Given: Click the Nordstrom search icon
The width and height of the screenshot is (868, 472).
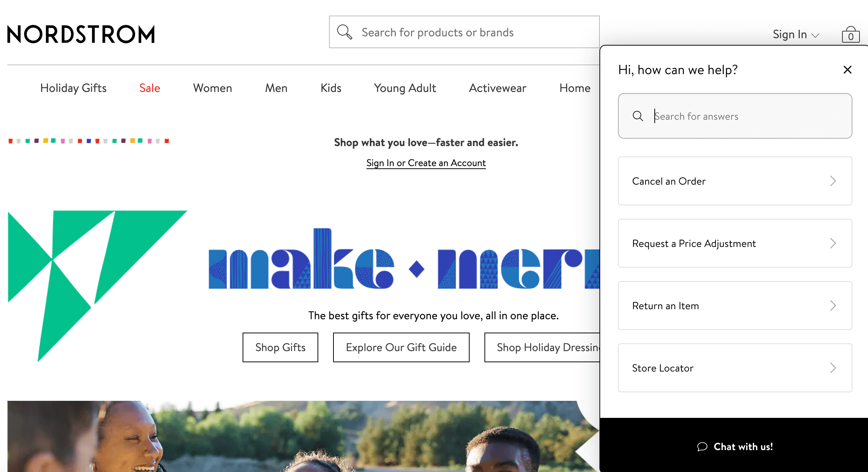Looking at the screenshot, I should (345, 33).
